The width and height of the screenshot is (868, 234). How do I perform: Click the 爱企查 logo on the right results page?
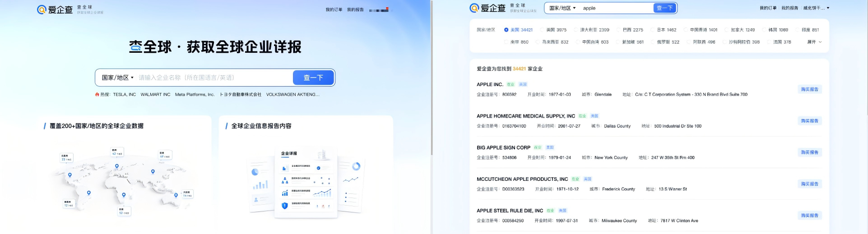[x=487, y=8]
